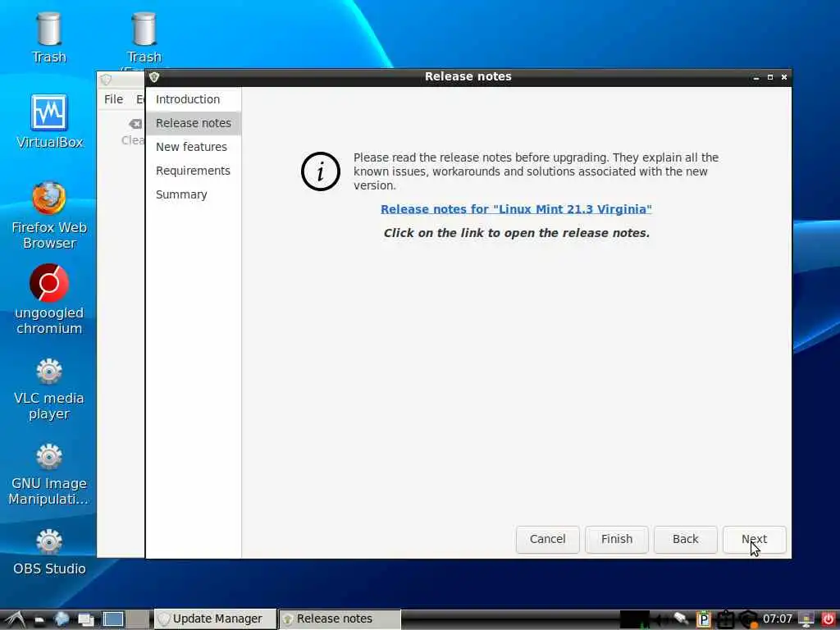Open the File menu in Update Manager

coord(113,99)
